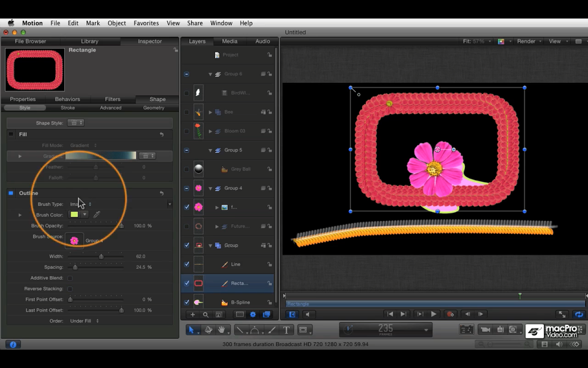Collapse Group 4 in the Layers list
The height and width of the screenshot is (368, 588).
point(210,188)
